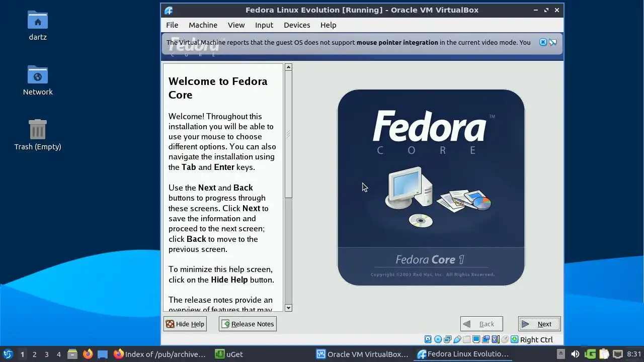
Task: Open the application launcher menu in taskbar
Action: click(8, 354)
